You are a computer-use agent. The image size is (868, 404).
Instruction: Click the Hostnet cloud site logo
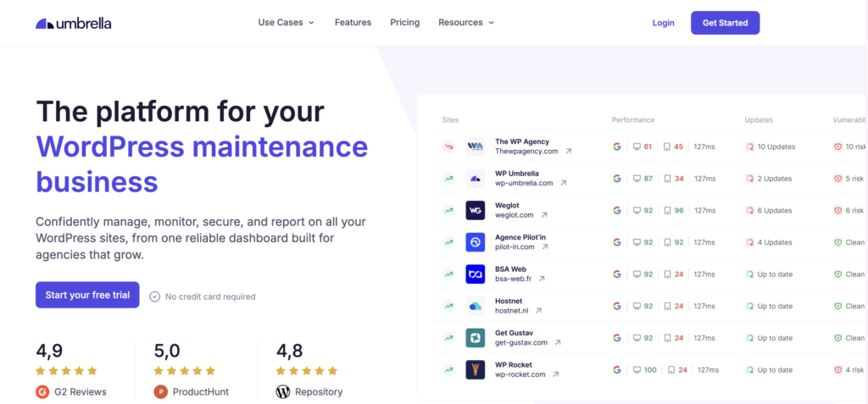476,306
